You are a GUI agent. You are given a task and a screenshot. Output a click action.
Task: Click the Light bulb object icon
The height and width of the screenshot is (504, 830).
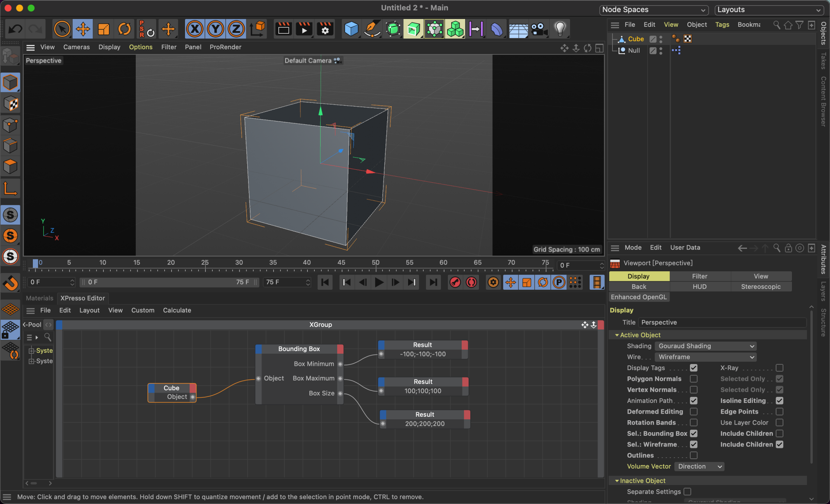pos(560,29)
